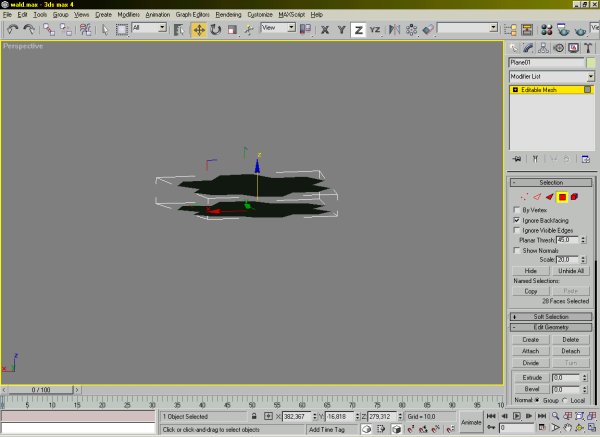Toggle the Show Normals checkbox

(x=516, y=250)
